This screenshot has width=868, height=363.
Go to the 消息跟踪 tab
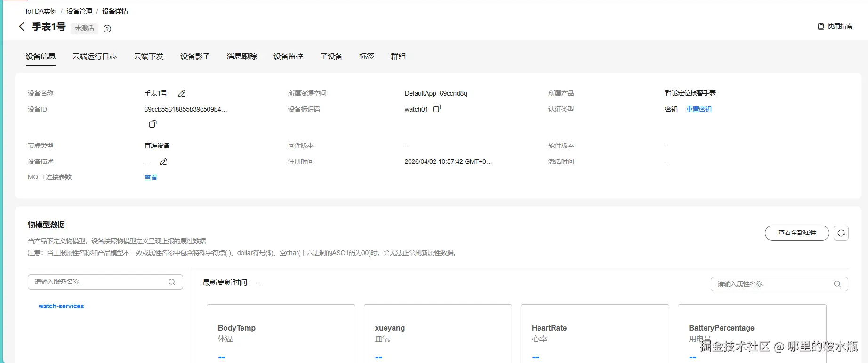pos(241,56)
